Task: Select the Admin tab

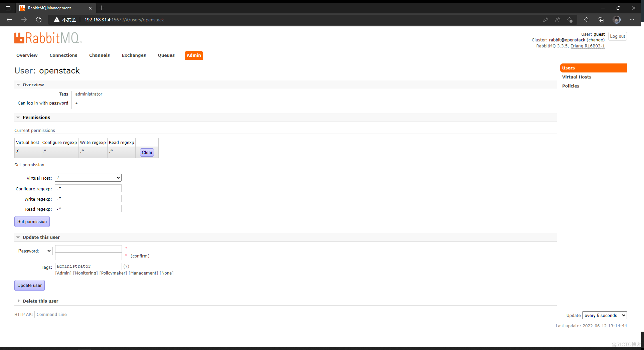Action: (x=194, y=55)
